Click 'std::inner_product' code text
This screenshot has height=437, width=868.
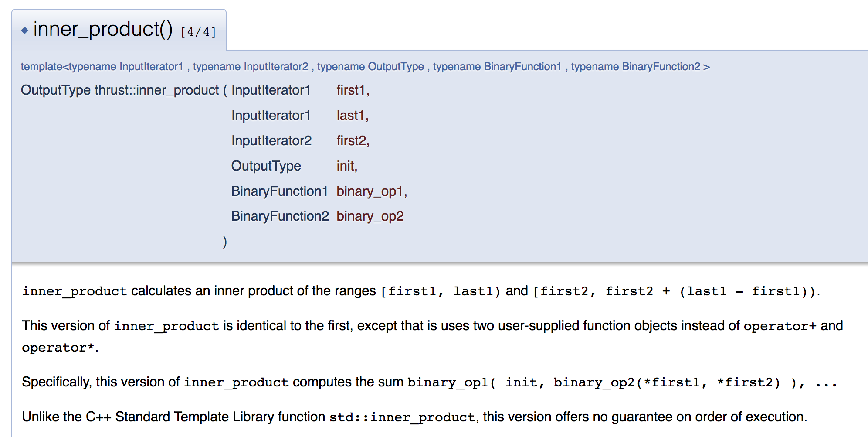[x=402, y=418]
